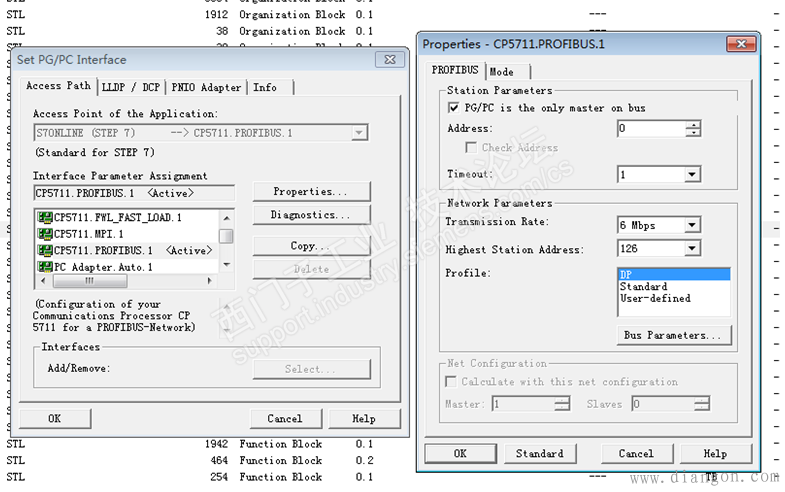Toggle Calculate with this net configuration
This screenshot has width=785, height=492.
pos(451,382)
